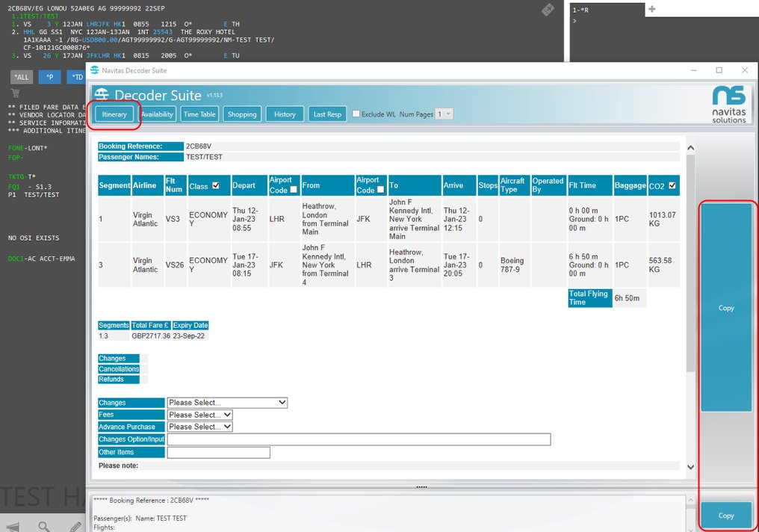Click the LHRJFK route in terminal
Image resolution: width=759 pixels, height=532 pixels.
click(98, 24)
